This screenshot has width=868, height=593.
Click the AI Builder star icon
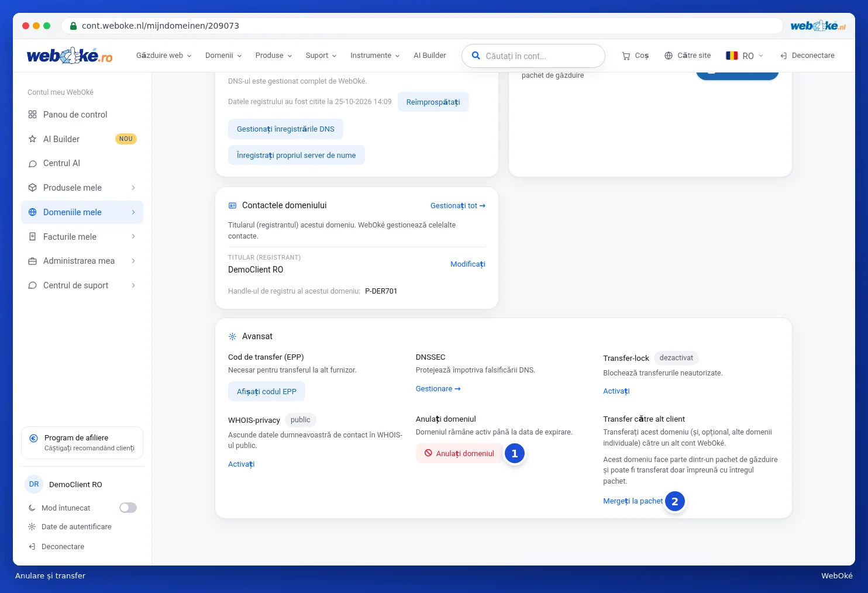pos(33,139)
